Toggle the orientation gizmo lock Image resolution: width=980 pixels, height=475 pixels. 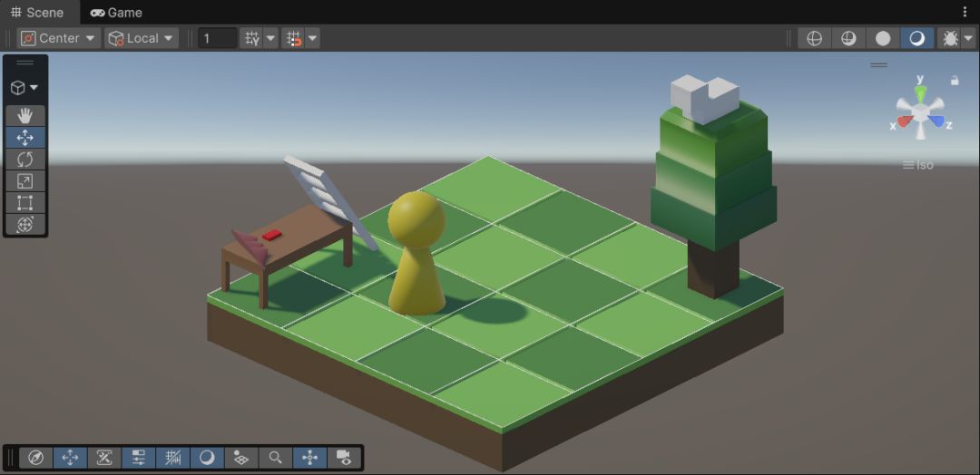955,81
